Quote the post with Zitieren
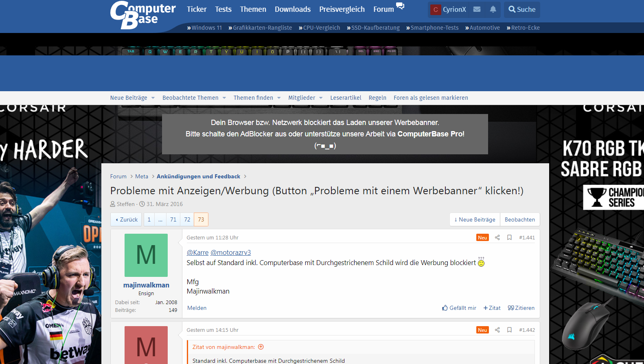Viewport: 644px width, 364px height. click(521, 308)
